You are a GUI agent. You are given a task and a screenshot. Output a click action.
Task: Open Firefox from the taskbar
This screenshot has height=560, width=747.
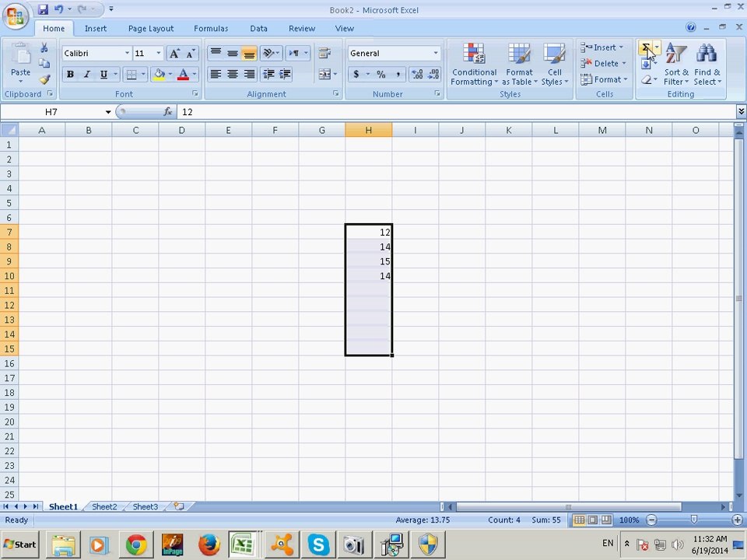coord(209,544)
